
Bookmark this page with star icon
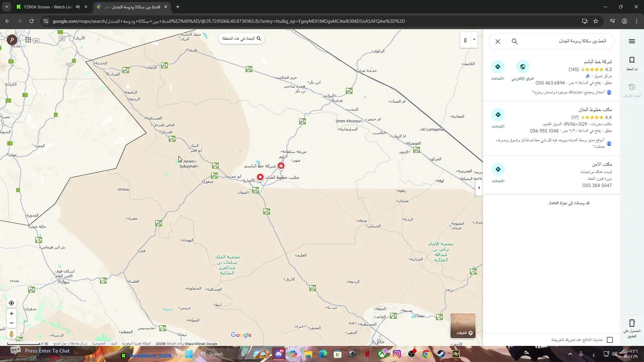click(x=596, y=21)
